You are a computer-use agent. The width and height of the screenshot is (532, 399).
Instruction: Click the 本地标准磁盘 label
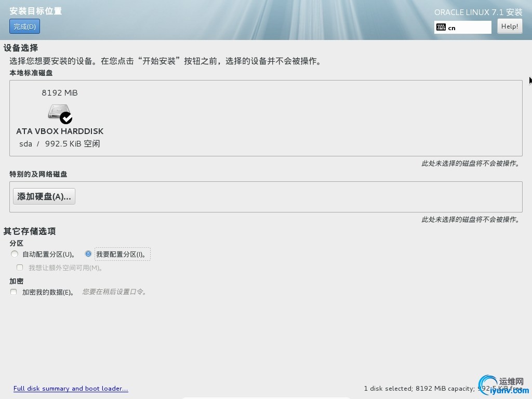point(31,73)
